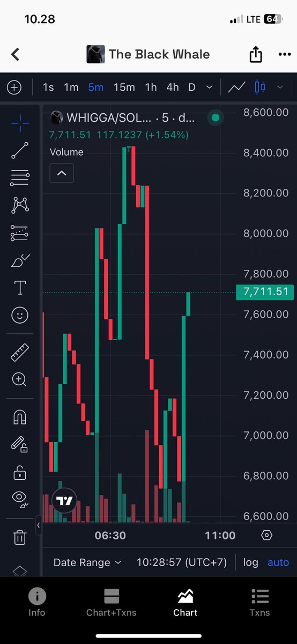Open chart settings hexagon gear icon

pos(267,536)
